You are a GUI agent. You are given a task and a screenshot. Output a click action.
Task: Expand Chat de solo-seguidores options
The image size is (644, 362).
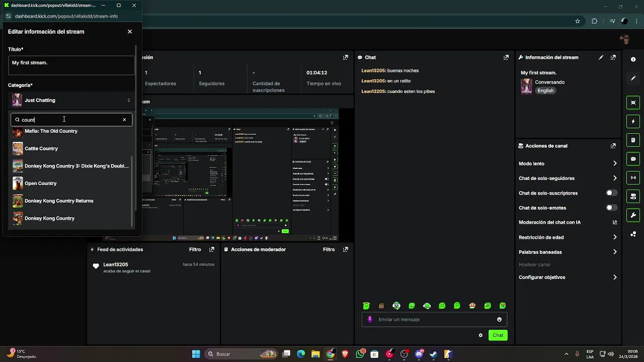[615, 178]
